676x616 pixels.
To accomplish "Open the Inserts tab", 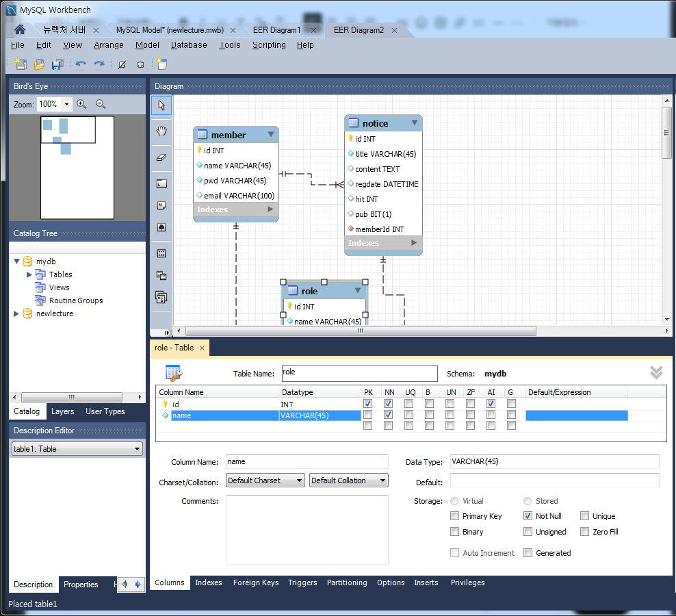I will tap(426, 582).
